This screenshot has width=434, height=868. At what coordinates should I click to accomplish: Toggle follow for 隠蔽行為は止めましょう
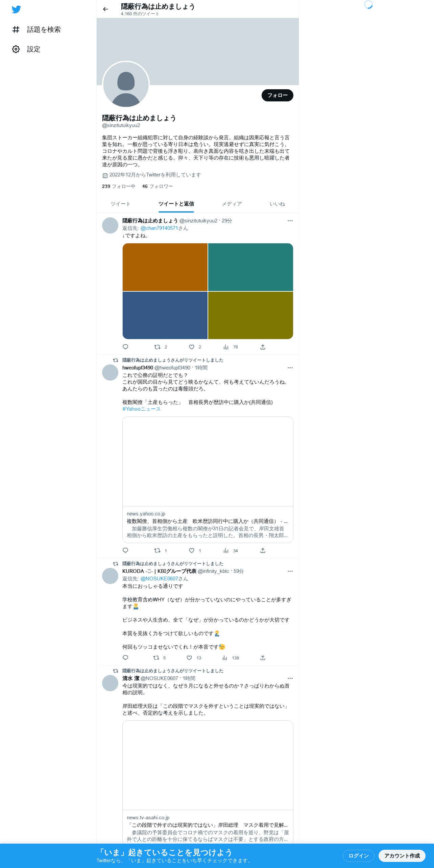(277, 95)
